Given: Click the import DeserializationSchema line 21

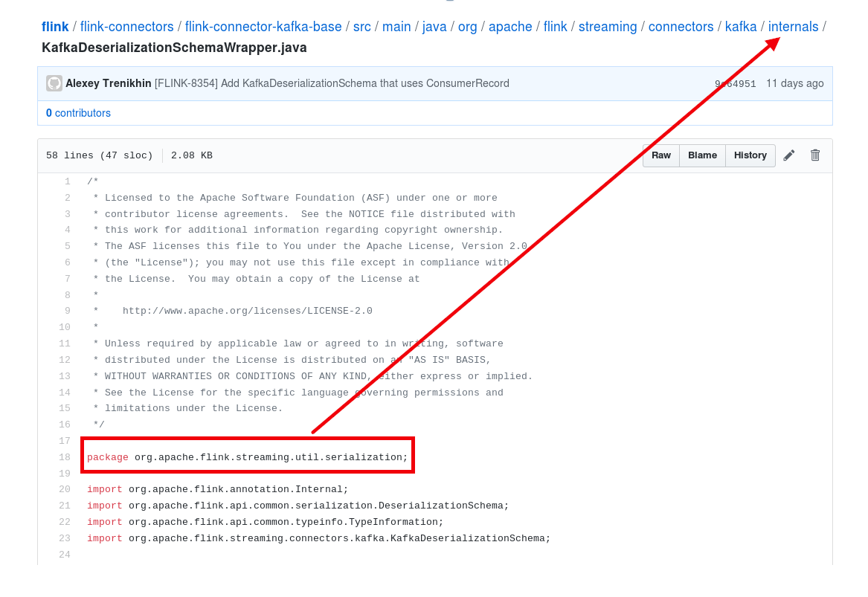Looking at the screenshot, I should (298, 505).
